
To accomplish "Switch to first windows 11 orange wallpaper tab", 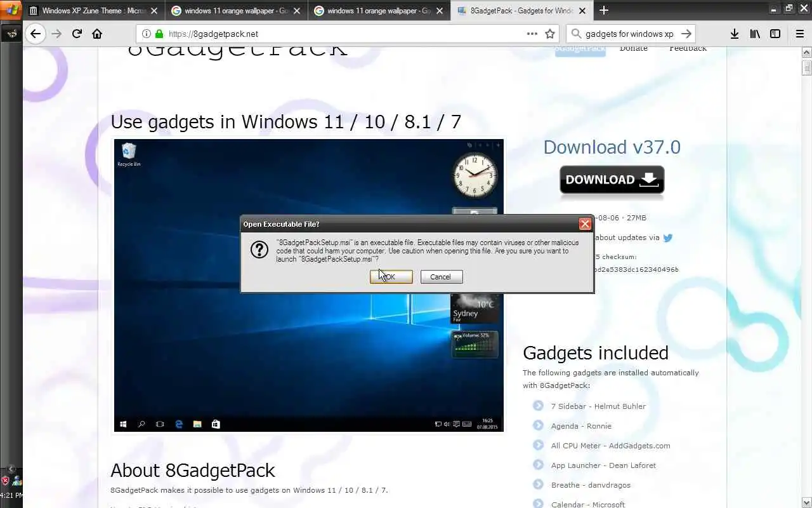I will pos(236,11).
